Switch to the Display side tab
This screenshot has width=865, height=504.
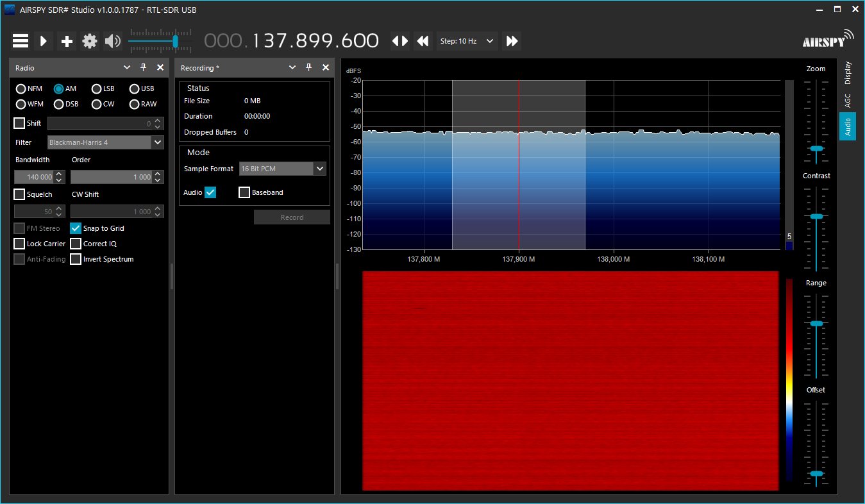click(848, 73)
